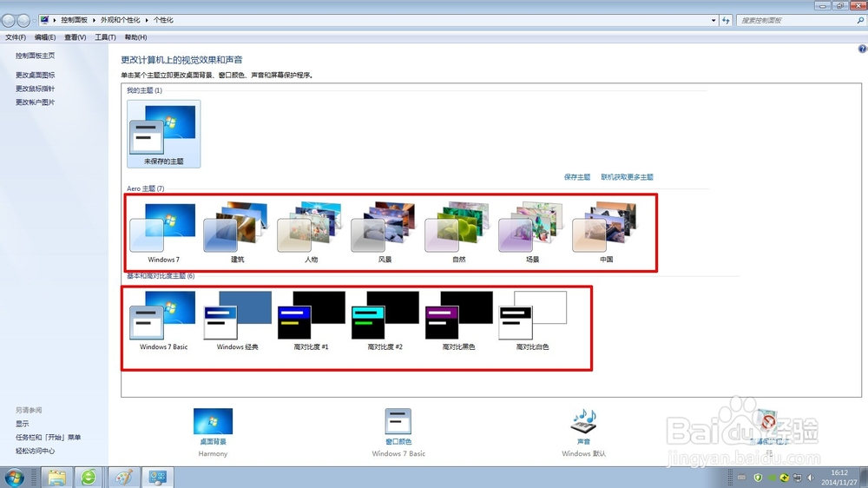
Task: Select 高对比度 #1 theme
Action: (311, 320)
